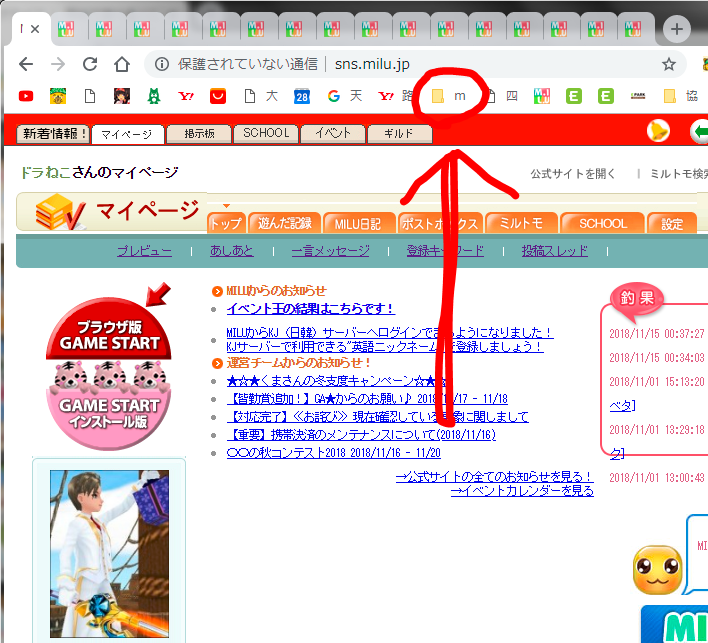Click the browser home icon
This screenshot has height=643, width=708.
122,64
